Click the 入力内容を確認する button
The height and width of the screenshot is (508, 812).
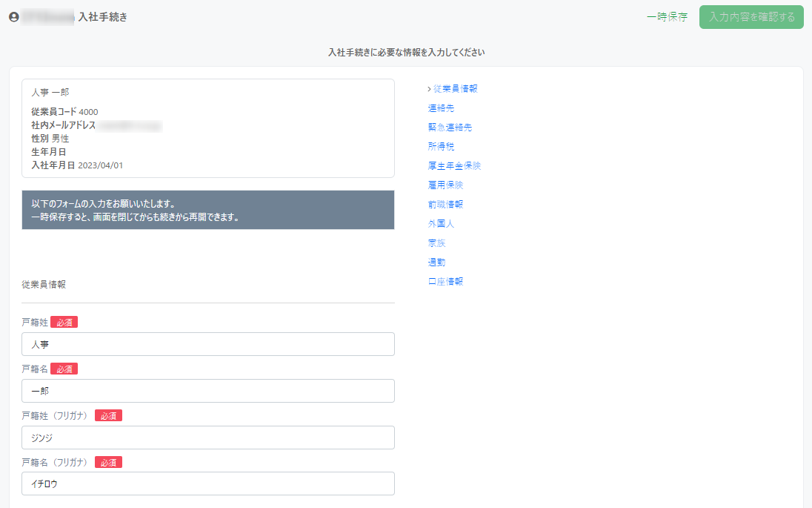tap(751, 17)
